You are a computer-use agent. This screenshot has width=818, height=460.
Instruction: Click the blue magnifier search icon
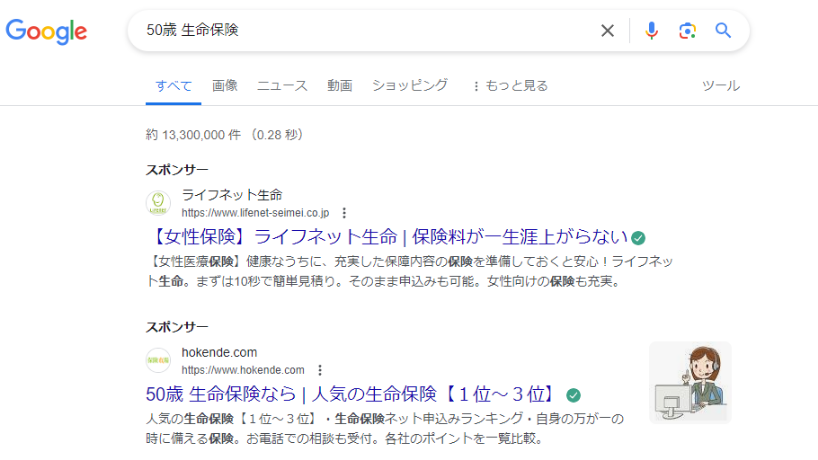click(x=723, y=30)
